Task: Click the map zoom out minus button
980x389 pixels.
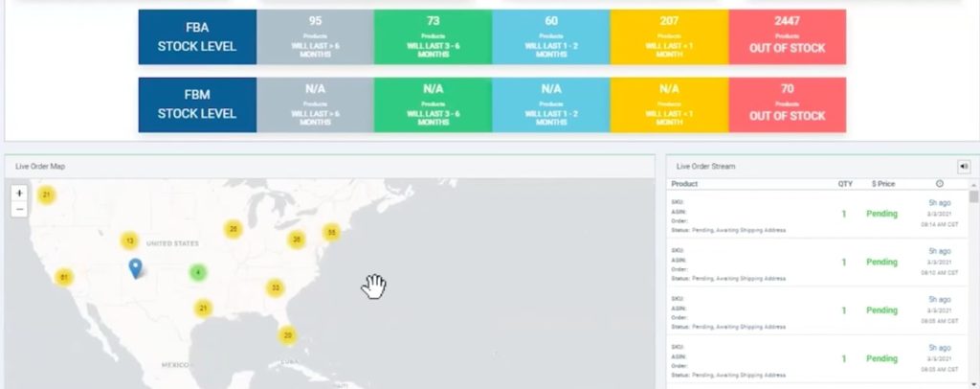Action: (x=19, y=209)
